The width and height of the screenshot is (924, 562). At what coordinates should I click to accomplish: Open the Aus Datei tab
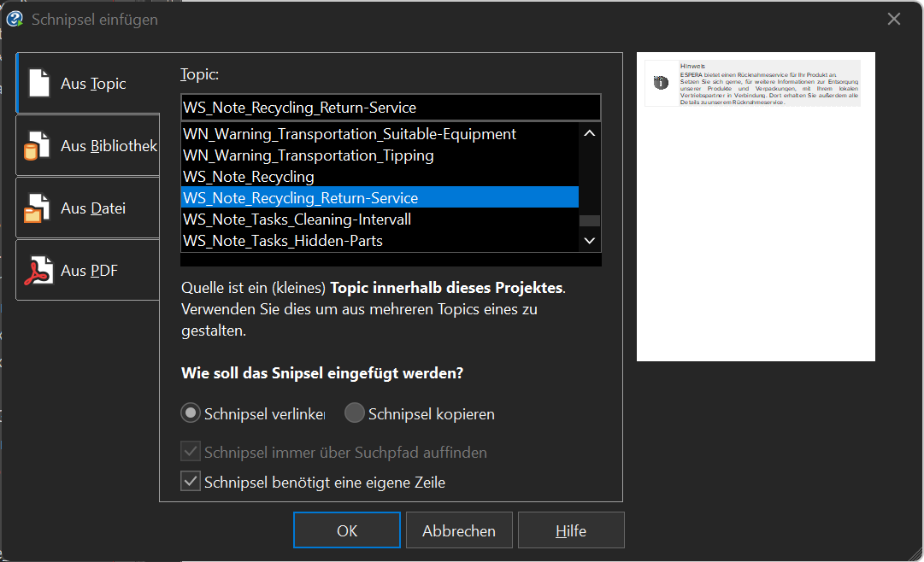(x=88, y=208)
